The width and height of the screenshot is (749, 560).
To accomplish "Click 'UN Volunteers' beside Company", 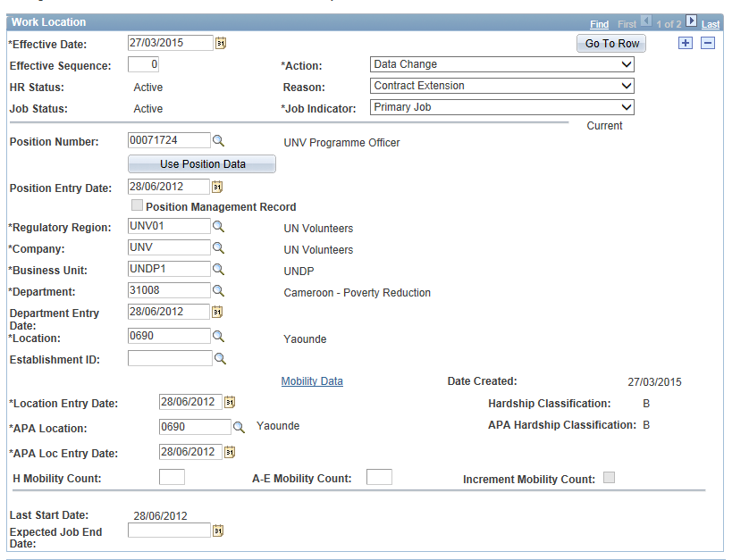I will click(x=318, y=250).
